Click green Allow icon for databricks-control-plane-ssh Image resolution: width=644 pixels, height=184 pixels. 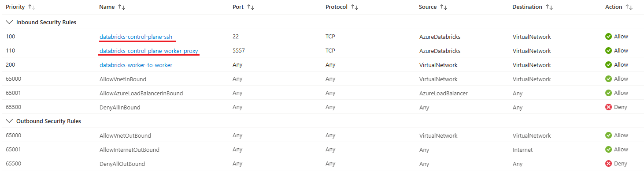[608, 37]
